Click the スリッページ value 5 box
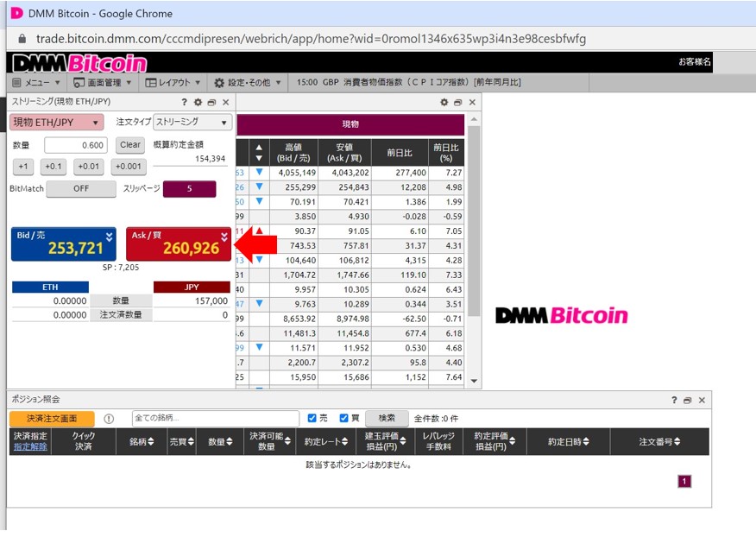756x550 pixels. (189, 189)
